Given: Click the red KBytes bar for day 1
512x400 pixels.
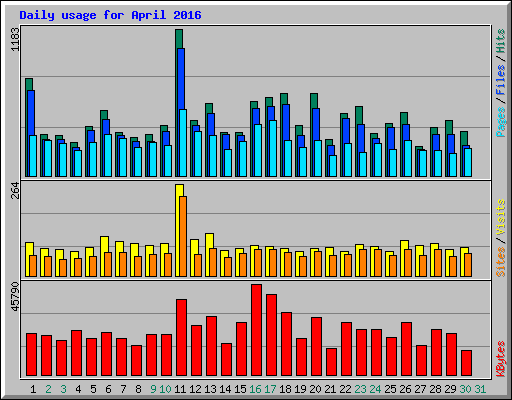Looking at the screenshot, I should [x=31, y=354].
